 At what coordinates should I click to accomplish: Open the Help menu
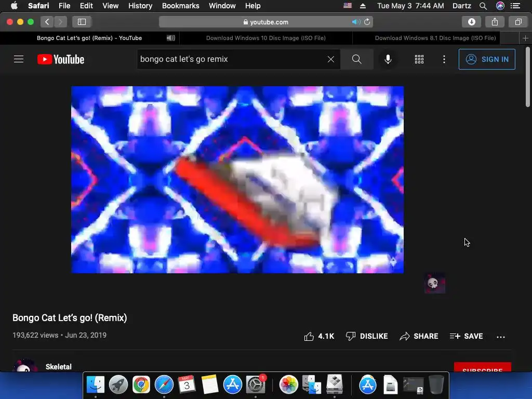(253, 6)
